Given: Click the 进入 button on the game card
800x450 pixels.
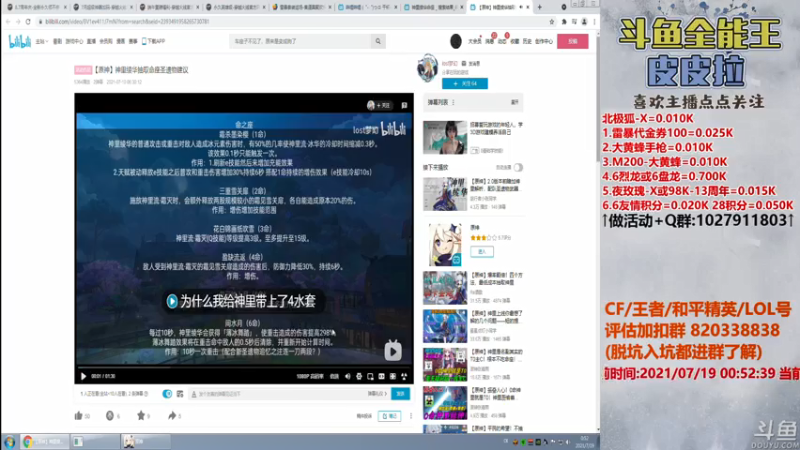Looking at the screenshot, I should click(482, 252).
